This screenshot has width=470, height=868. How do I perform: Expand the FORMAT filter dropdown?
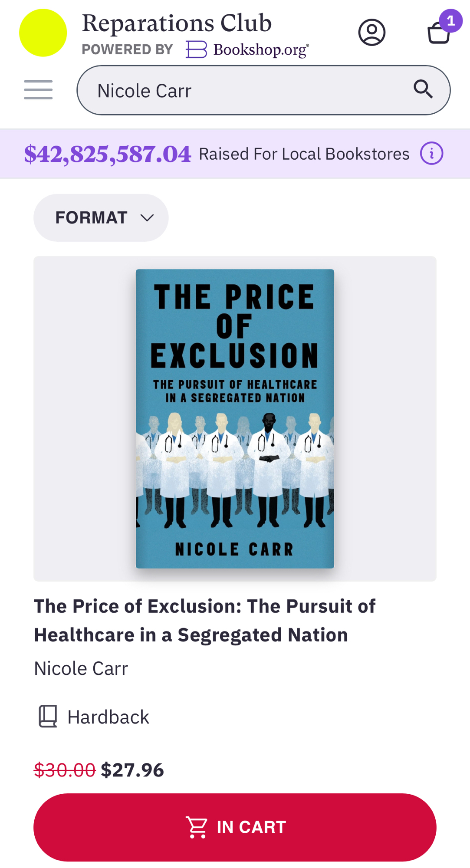point(101,218)
